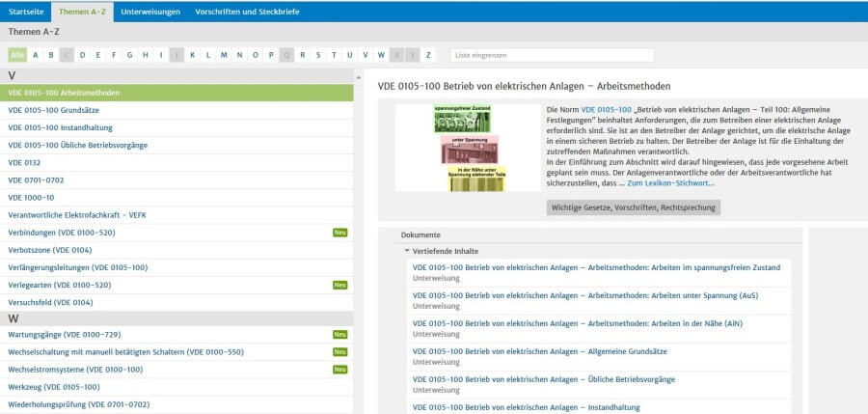Open VDE 0105-100 Übliche Betriebsvorgänge topic
The width and height of the screenshot is (868, 414).
tap(176, 145)
